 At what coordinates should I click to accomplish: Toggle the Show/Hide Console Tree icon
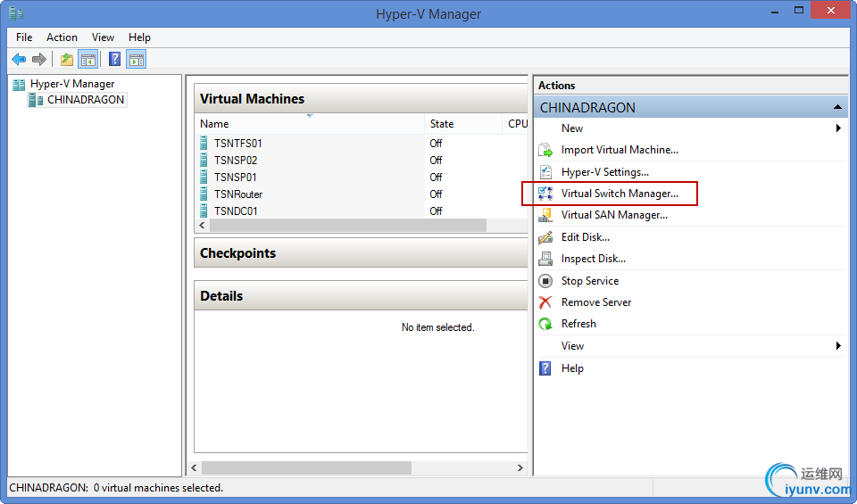point(88,59)
